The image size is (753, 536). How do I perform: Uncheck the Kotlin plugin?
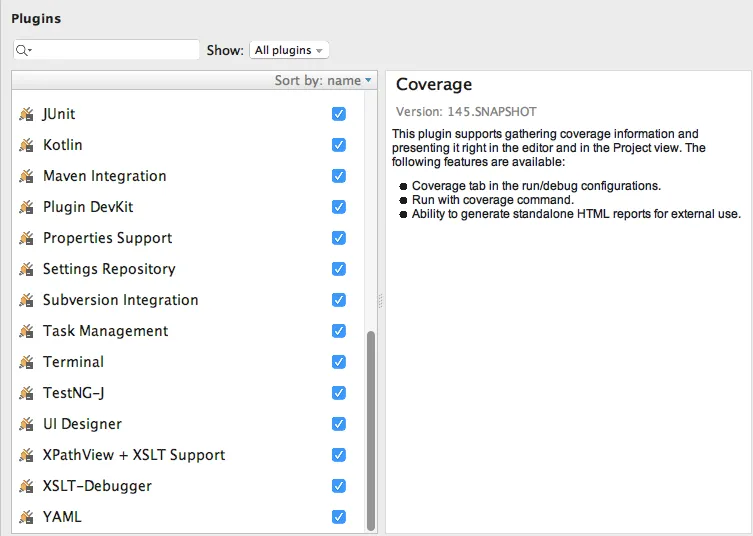(339, 145)
